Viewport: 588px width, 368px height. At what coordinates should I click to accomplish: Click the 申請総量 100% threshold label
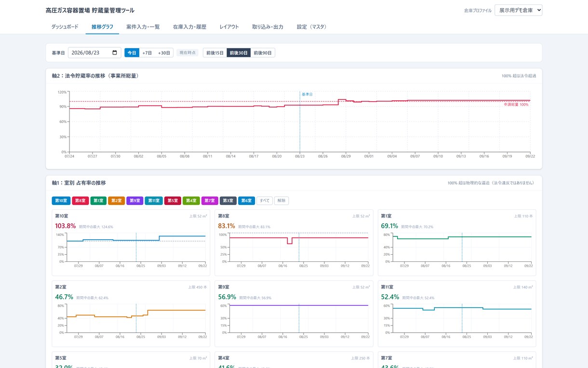point(516,105)
